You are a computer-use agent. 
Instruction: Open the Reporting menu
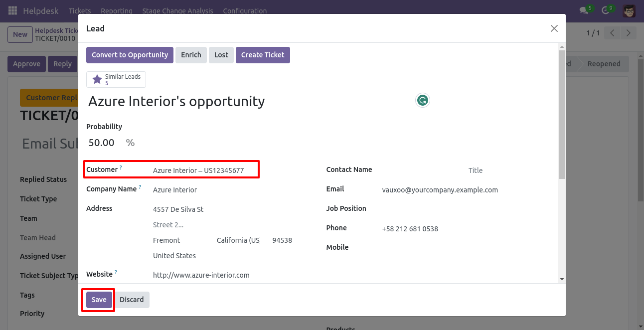(x=117, y=11)
